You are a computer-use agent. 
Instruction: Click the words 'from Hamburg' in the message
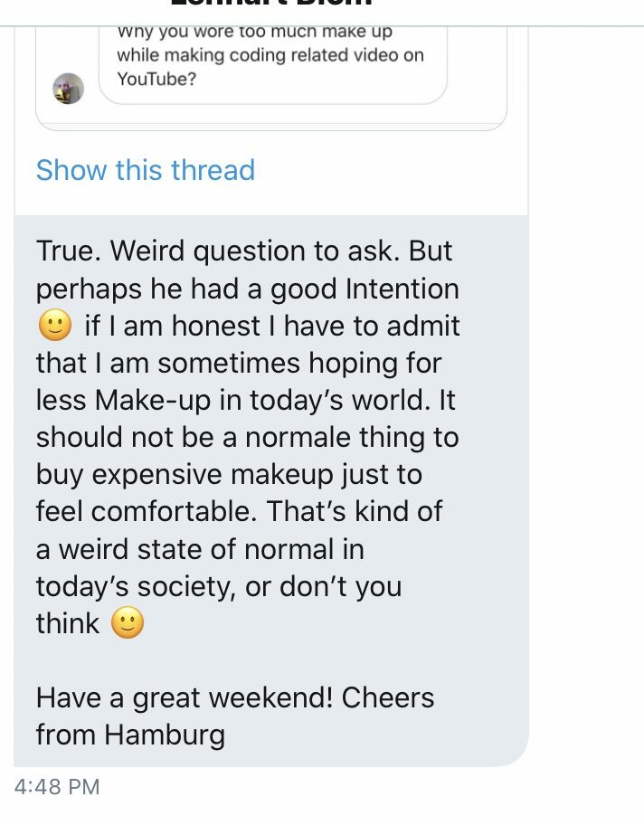click(130, 735)
